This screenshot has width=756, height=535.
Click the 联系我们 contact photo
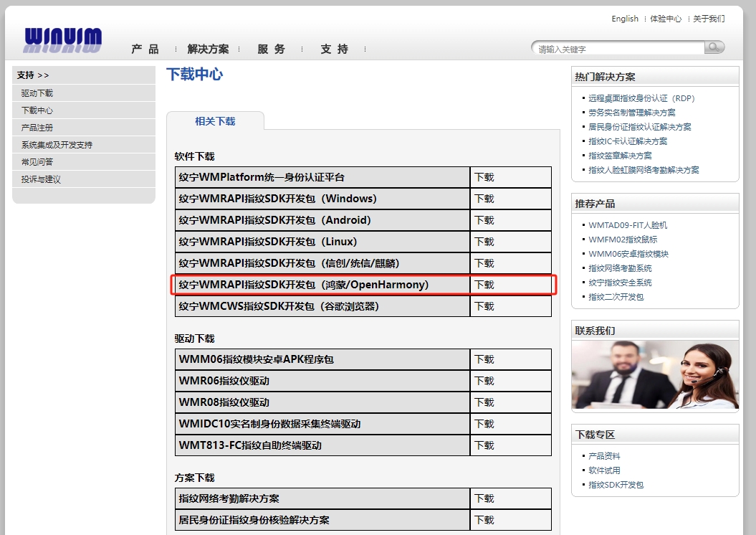pos(655,375)
